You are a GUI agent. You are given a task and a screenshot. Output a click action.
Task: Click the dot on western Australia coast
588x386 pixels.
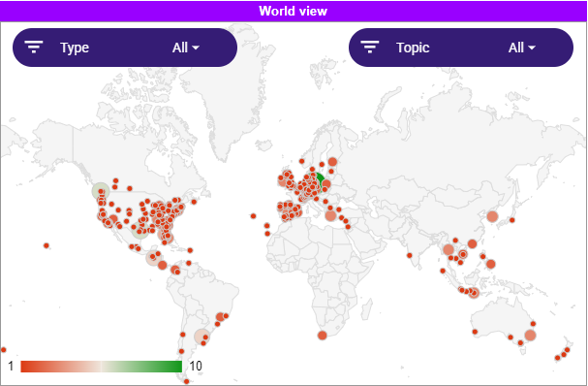tap(475, 332)
